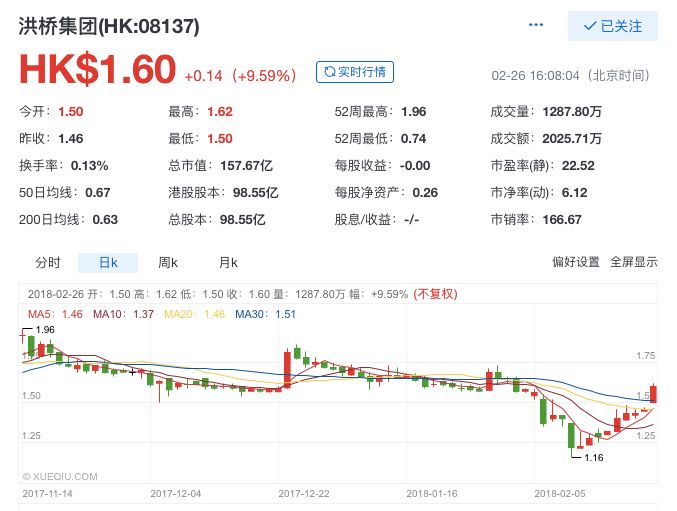Open the three-dots more options menu
This screenshot has width=677, height=511.
click(536, 25)
